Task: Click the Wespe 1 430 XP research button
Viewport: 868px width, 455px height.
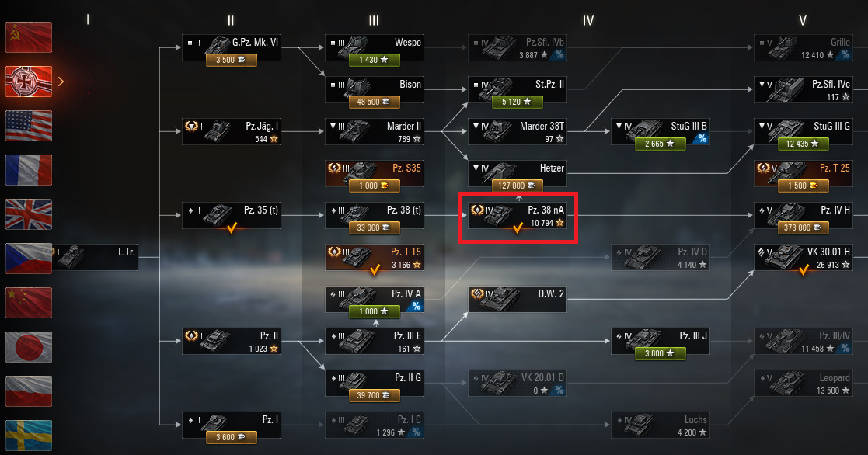Action: click(375, 60)
